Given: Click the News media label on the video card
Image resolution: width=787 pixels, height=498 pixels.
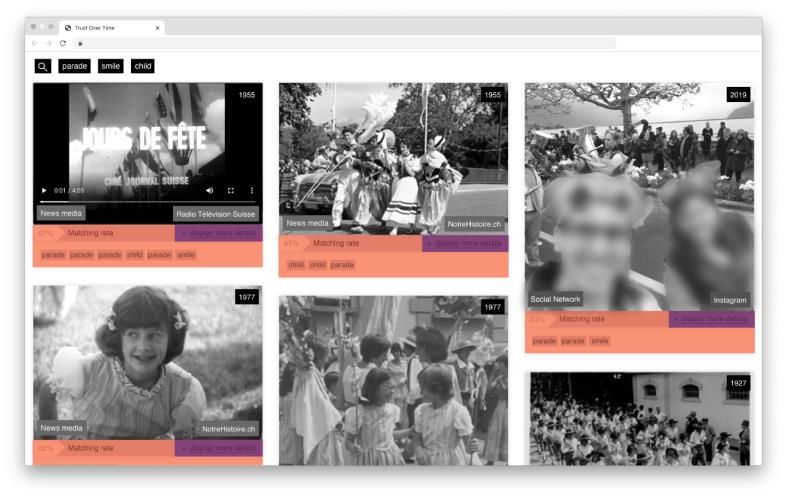Looking at the screenshot, I should [x=61, y=213].
